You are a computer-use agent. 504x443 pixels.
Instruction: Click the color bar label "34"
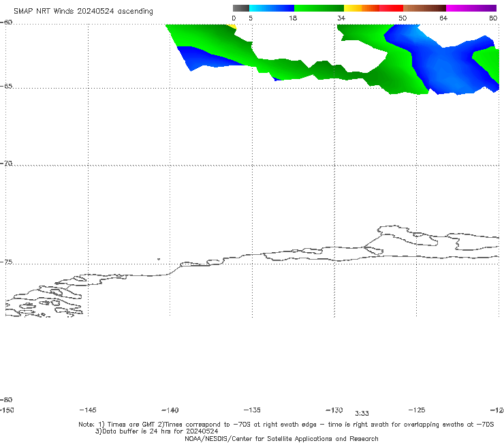click(x=341, y=18)
